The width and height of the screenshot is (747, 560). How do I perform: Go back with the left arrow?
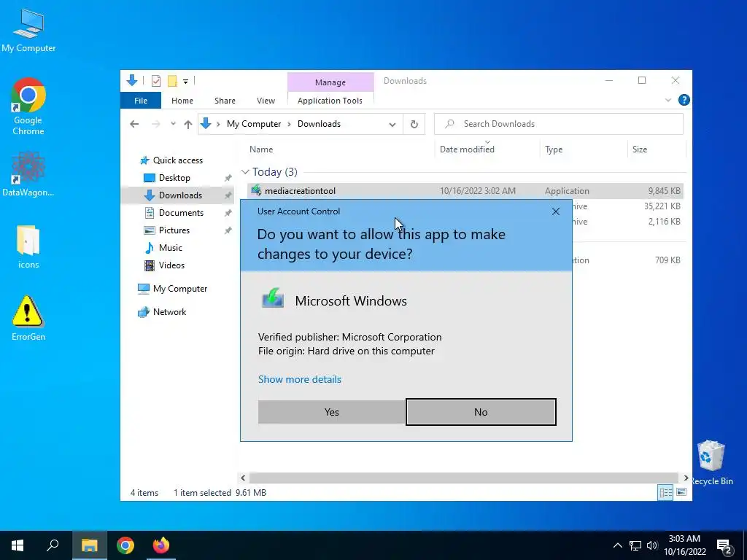pos(134,124)
